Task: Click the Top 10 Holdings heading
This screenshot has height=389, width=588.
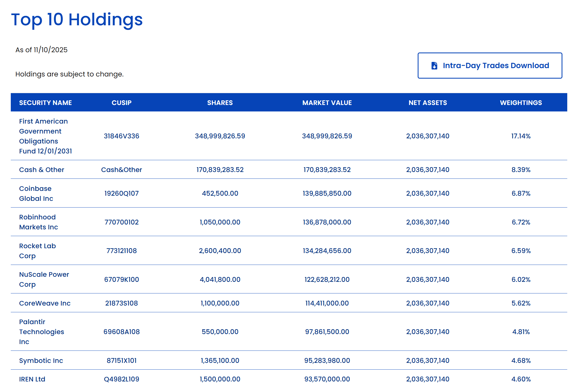Action: (x=77, y=20)
